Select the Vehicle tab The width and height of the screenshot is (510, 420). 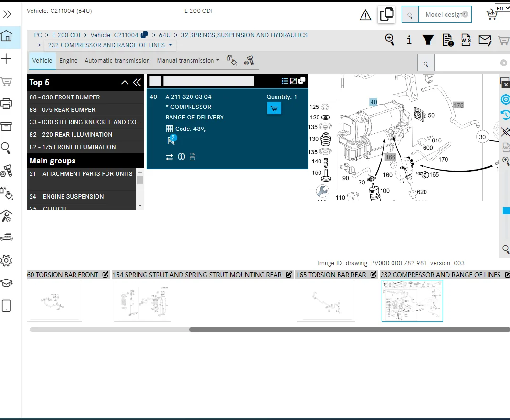pos(42,61)
